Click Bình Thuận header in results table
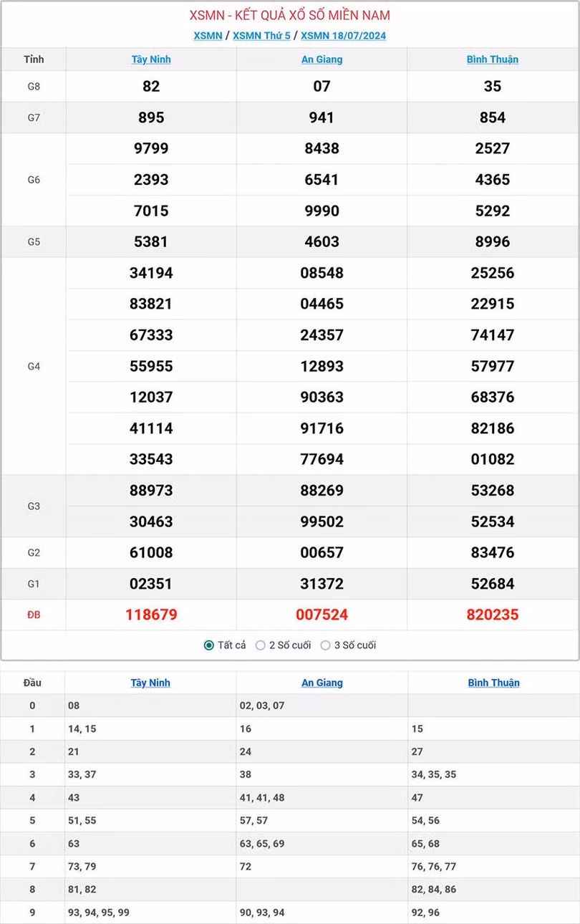 click(493, 59)
